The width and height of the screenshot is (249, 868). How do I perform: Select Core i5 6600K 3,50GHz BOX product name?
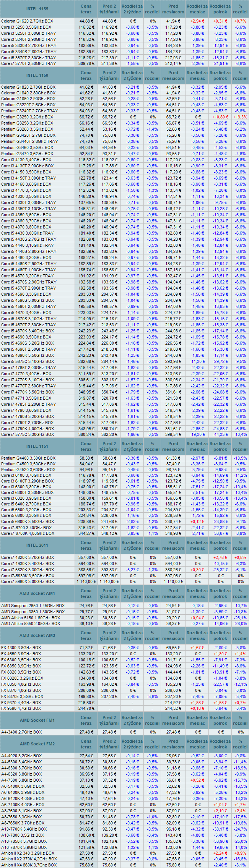pyautogui.click(x=27, y=521)
